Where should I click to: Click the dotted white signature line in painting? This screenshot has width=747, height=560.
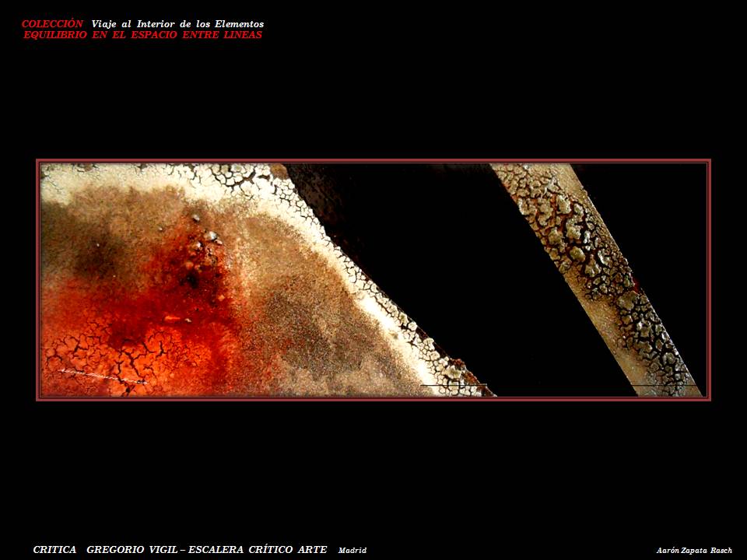point(101,376)
